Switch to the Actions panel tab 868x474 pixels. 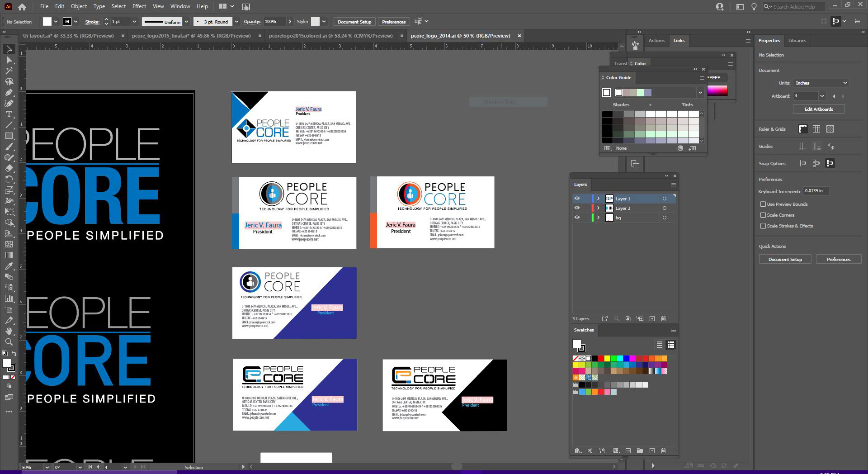pyautogui.click(x=656, y=40)
